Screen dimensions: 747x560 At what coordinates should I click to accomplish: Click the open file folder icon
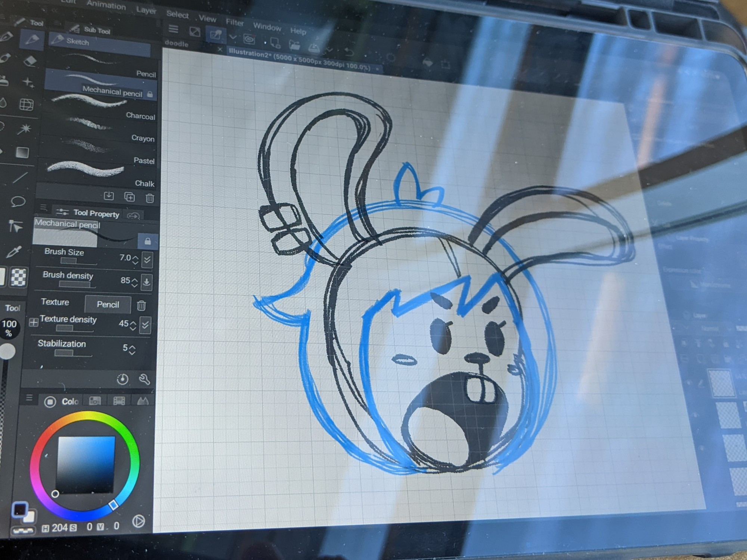click(295, 45)
